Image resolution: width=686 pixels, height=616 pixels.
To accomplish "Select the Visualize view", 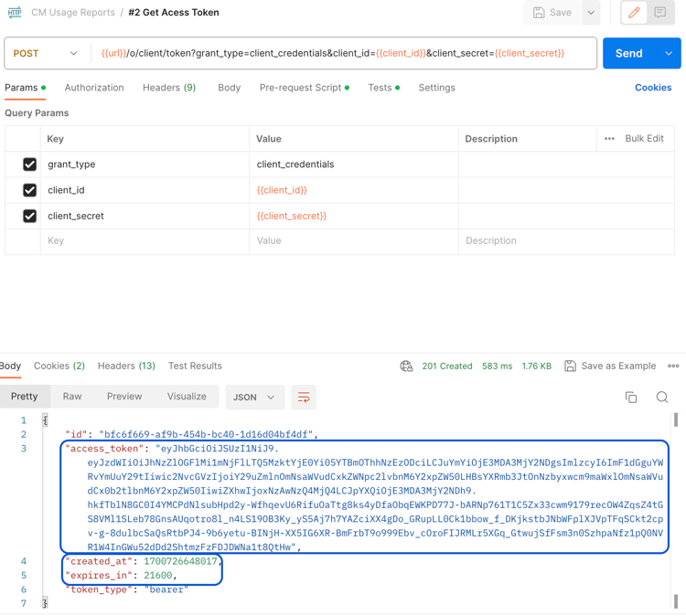I will click(187, 396).
